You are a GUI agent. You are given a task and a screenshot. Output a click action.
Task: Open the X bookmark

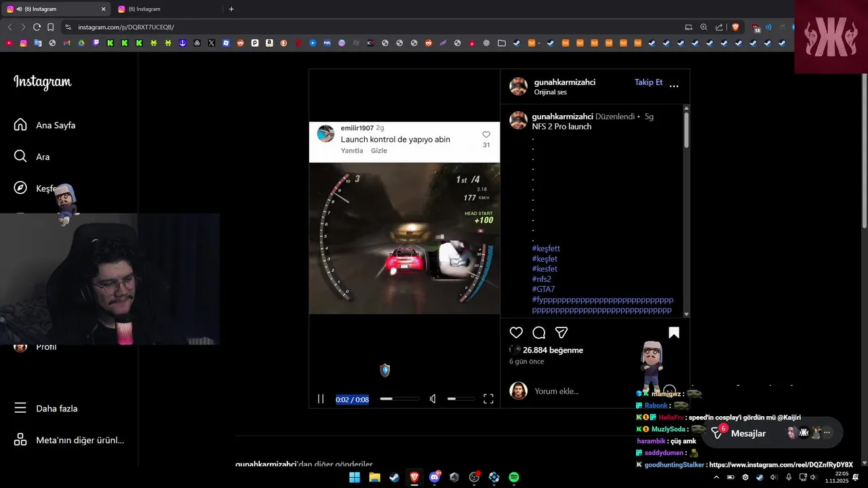pos(212,43)
